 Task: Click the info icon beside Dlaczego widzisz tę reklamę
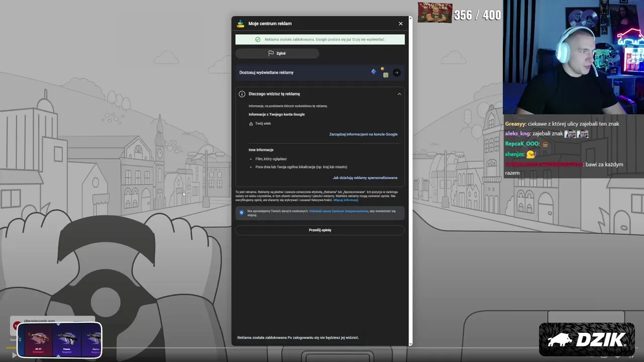[242, 94]
